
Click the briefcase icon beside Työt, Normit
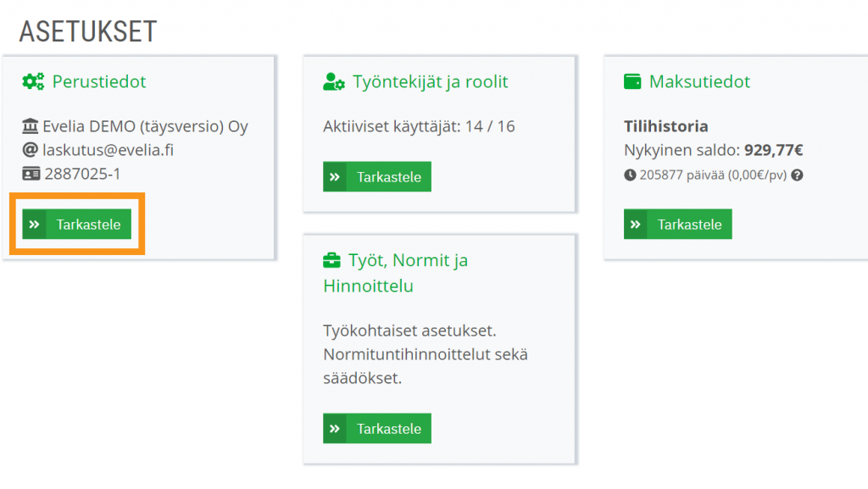(x=331, y=260)
